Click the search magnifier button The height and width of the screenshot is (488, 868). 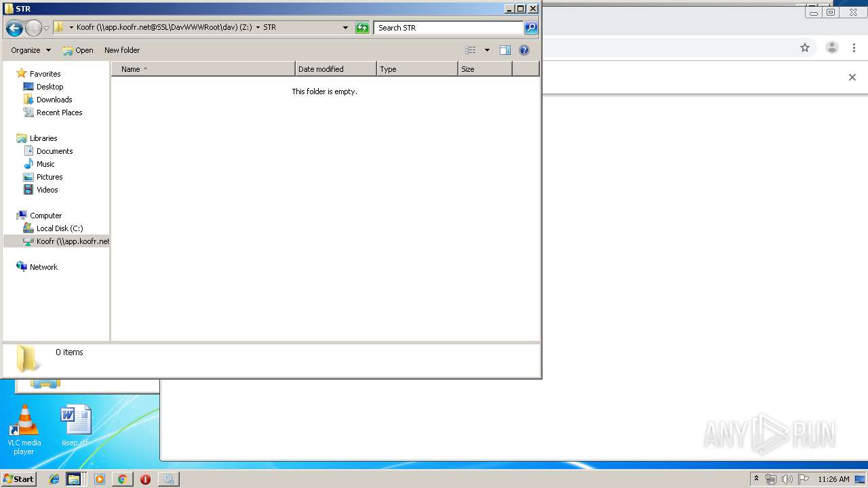click(x=531, y=28)
